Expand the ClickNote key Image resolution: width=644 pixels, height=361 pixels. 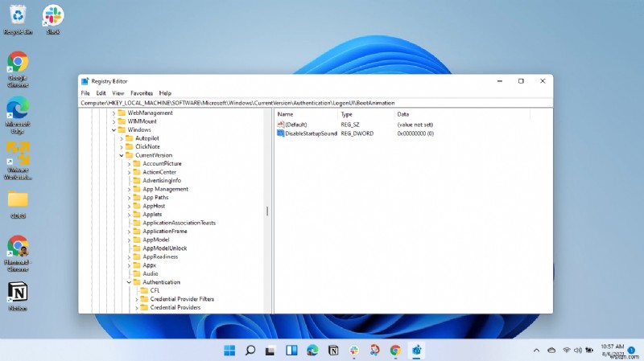coord(122,147)
